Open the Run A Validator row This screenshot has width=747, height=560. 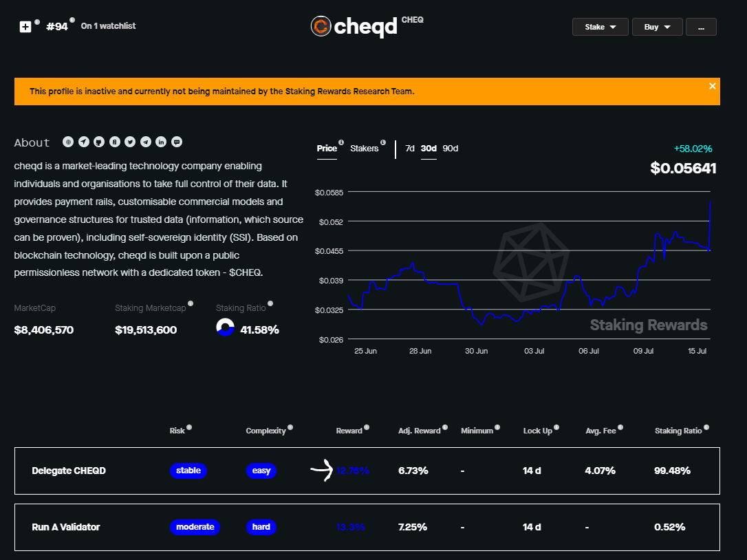[x=367, y=527]
